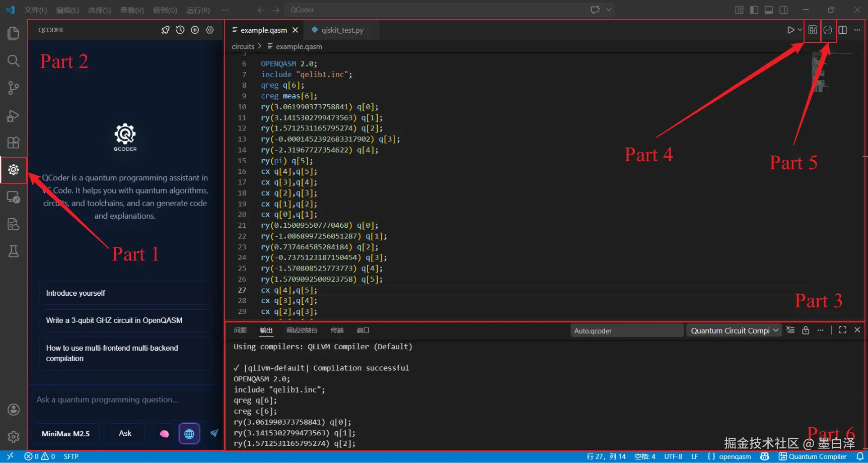
Task: Select the QCoder icon in the activity bar
Action: coord(14,170)
